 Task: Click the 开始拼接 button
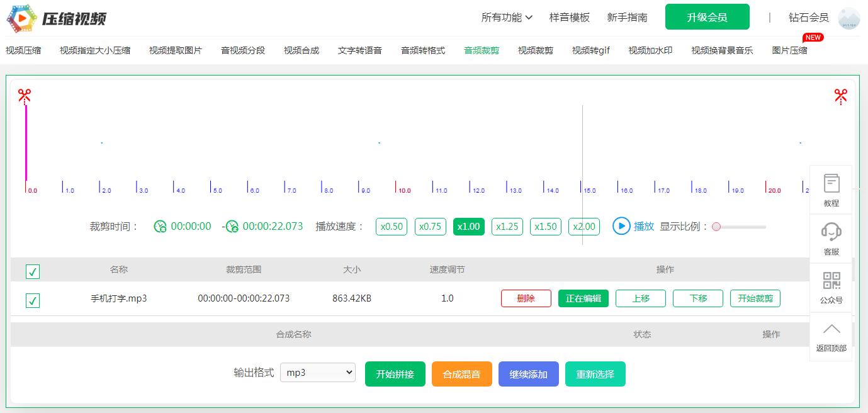(x=395, y=374)
